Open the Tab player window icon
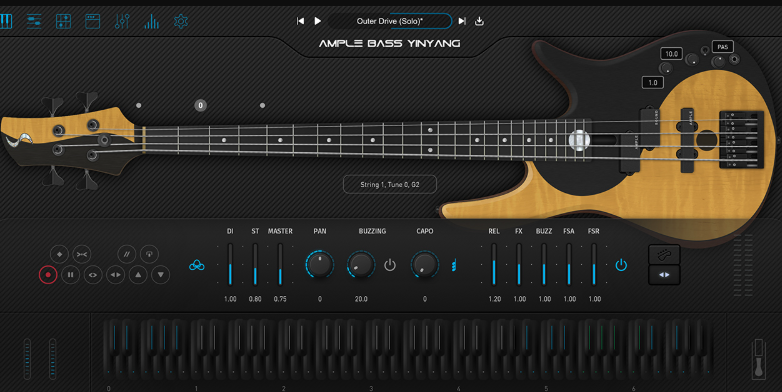Image resolution: width=782 pixels, height=392 pixels. coord(93,21)
